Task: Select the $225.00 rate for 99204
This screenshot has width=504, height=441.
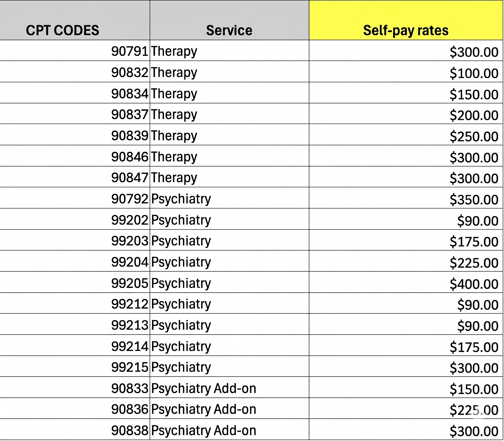Action: (x=406, y=261)
